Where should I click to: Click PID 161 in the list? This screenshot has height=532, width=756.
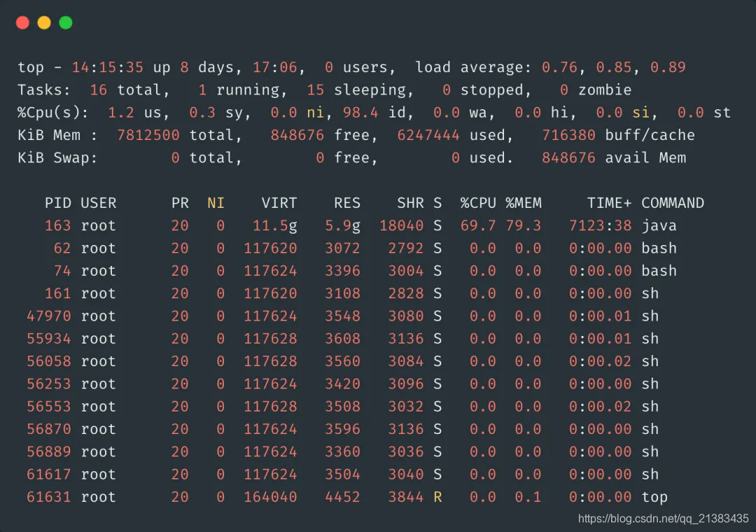[58, 294]
